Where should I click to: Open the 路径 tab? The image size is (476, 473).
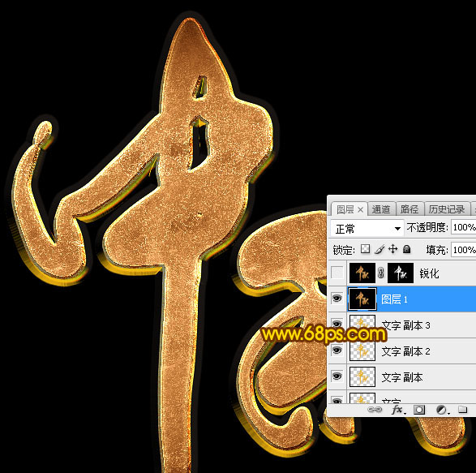[410, 209]
